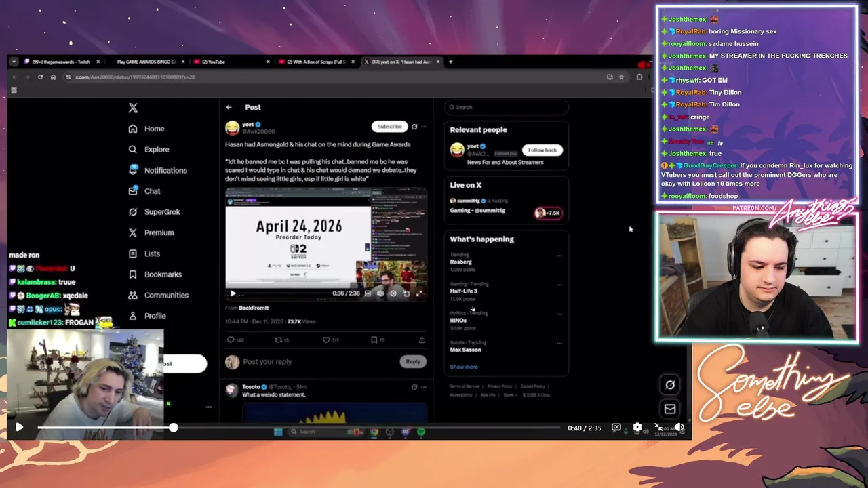The image size is (868, 488).
Task: Click the Reply button
Action: tap(413, 361)
